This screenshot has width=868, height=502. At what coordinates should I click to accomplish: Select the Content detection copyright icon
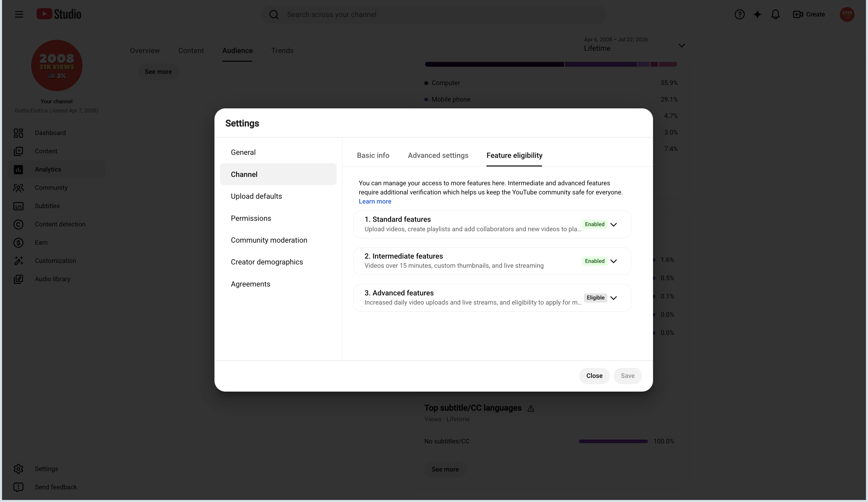tap(18, 224)
